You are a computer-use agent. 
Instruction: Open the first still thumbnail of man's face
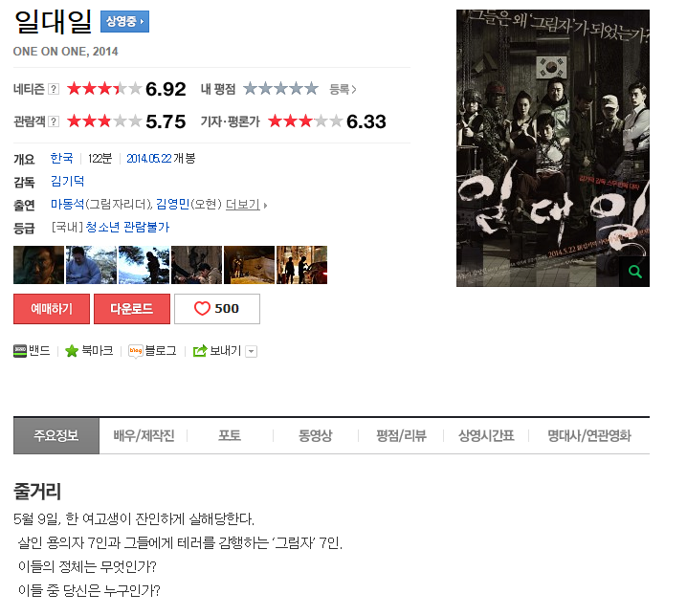(x=38, y=265)
